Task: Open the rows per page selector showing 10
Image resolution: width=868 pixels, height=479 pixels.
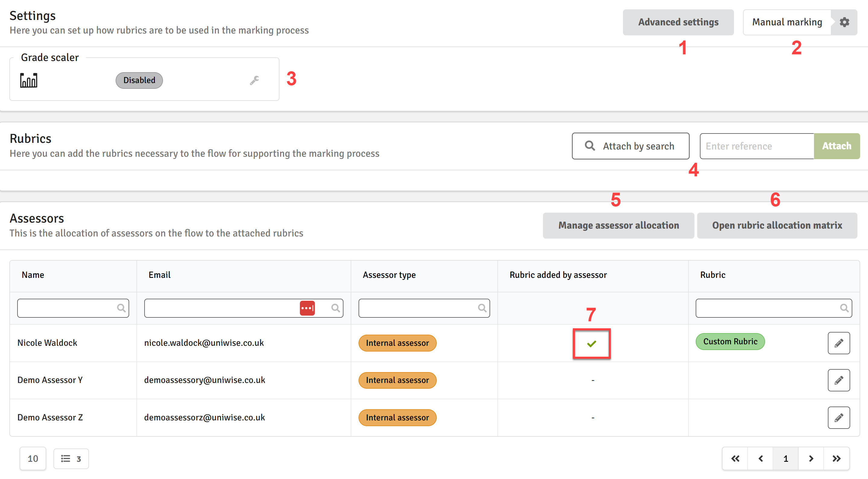Action: tap(33, 458)
